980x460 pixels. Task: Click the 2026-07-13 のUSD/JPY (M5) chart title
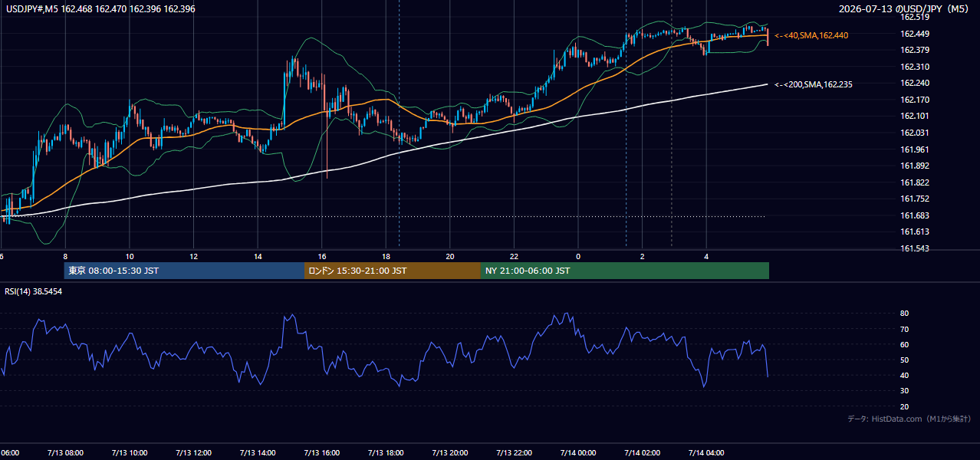(905, 9)
